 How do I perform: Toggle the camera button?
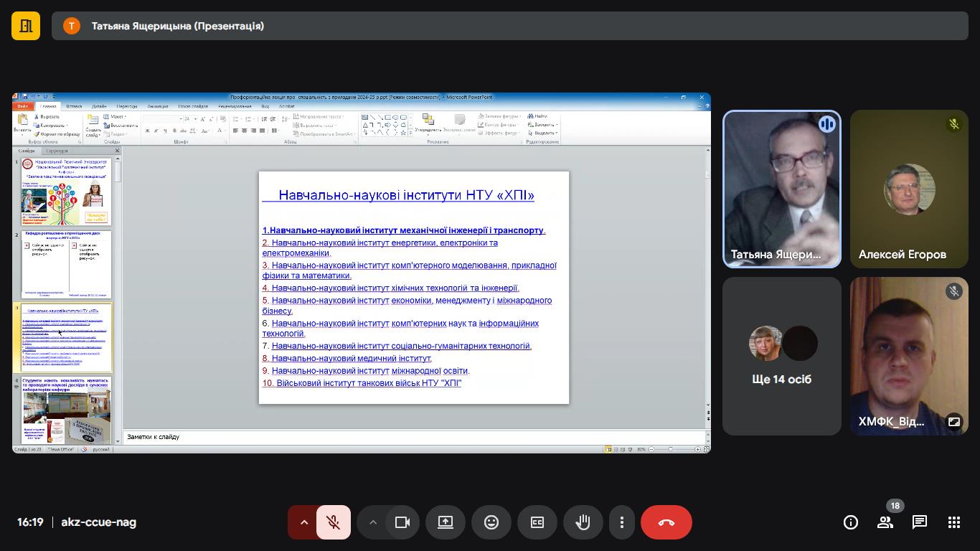[x=402, y=522]
